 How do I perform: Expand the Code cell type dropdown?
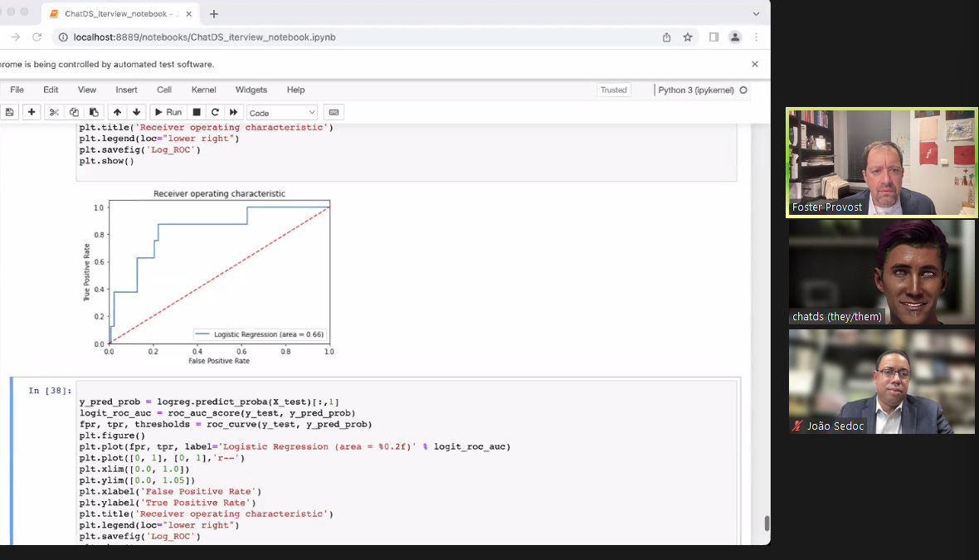(x=282, y=113)
